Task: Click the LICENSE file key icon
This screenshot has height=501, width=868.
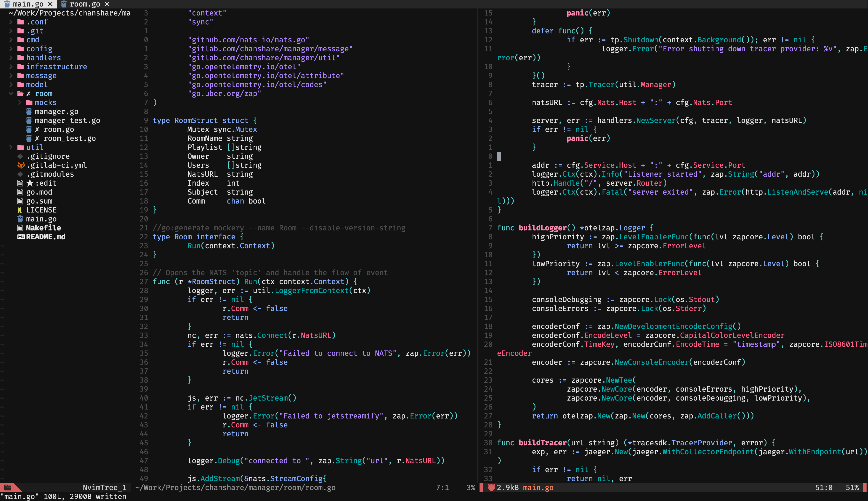Action: pyautogui.click(x=20, y=210)
